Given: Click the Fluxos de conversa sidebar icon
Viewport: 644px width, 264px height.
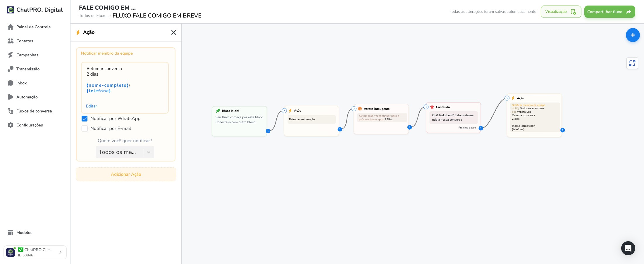Looking at the screenshot, I should pos(11,111).
